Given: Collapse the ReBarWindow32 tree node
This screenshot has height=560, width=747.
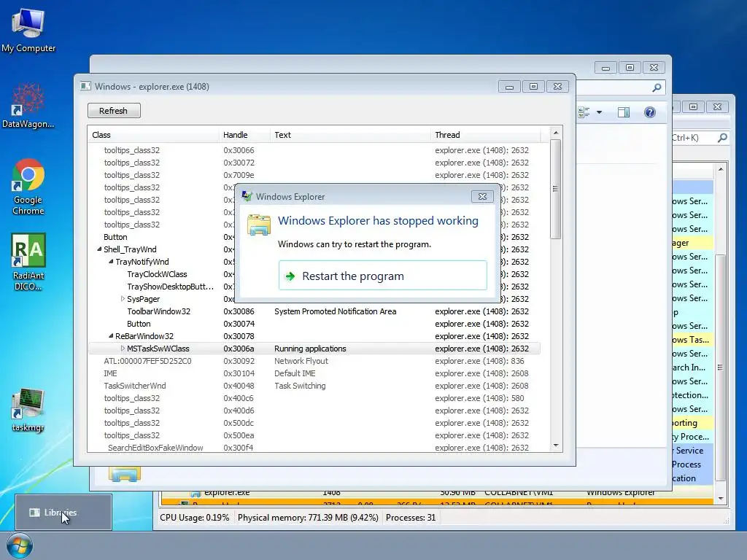Looking at the screenshot, I should 111,335.
